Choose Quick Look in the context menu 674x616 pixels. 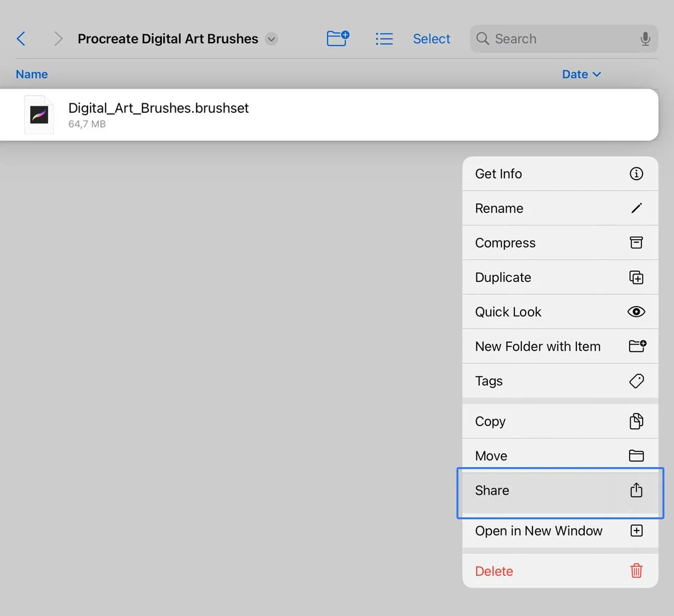560,312
